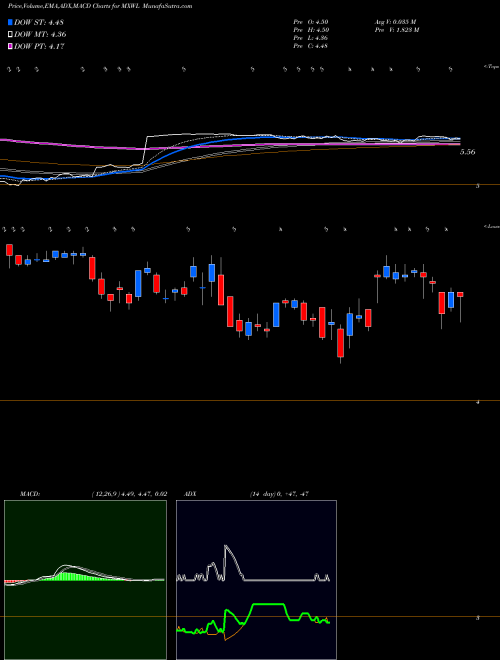500x660 pixels.
Task: Click the MACD panel title label
Action: (30, 494)
